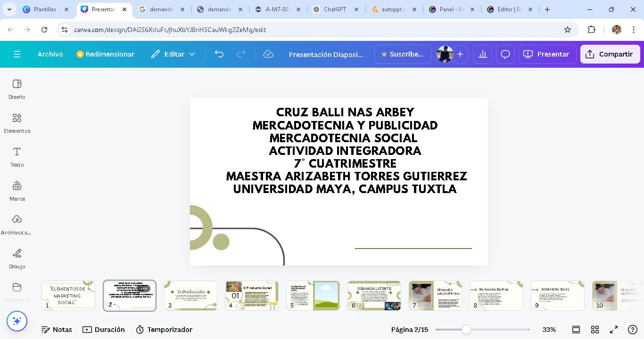Click the Canva magic assistant sparkle button
Screen dimensions: 644x339
pos(17,322)
